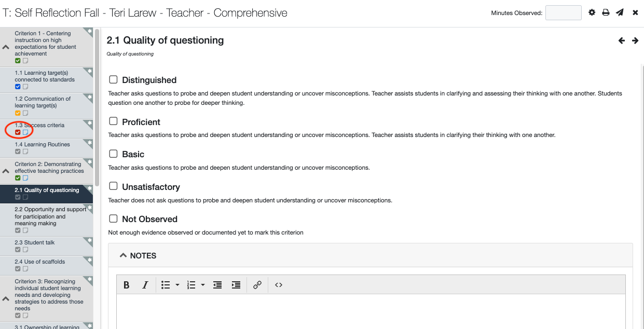Mark the Proficient rating for quality of questioning
Screen dimensions: 644x329
[x=113, y=121]
